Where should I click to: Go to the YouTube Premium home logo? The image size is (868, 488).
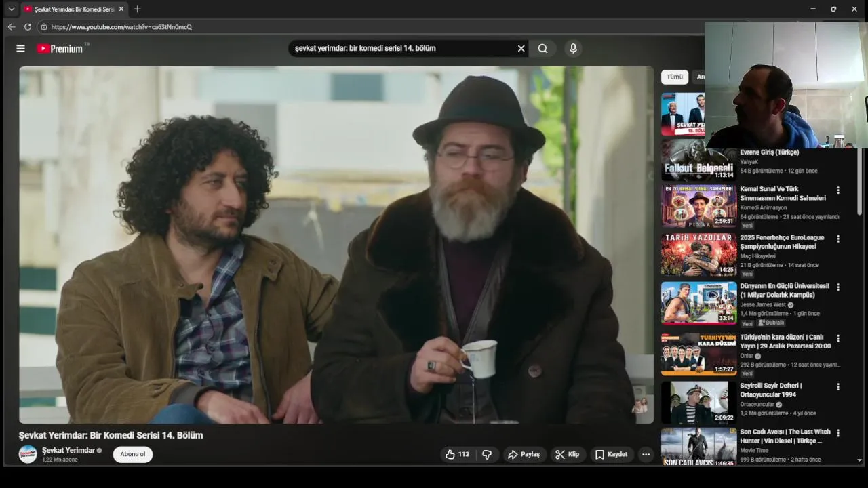62,48
